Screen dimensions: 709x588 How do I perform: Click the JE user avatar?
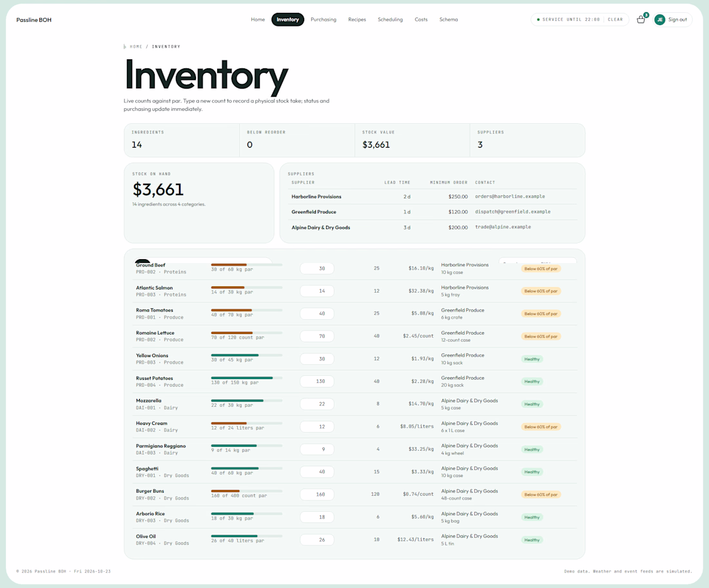point(659,19)
